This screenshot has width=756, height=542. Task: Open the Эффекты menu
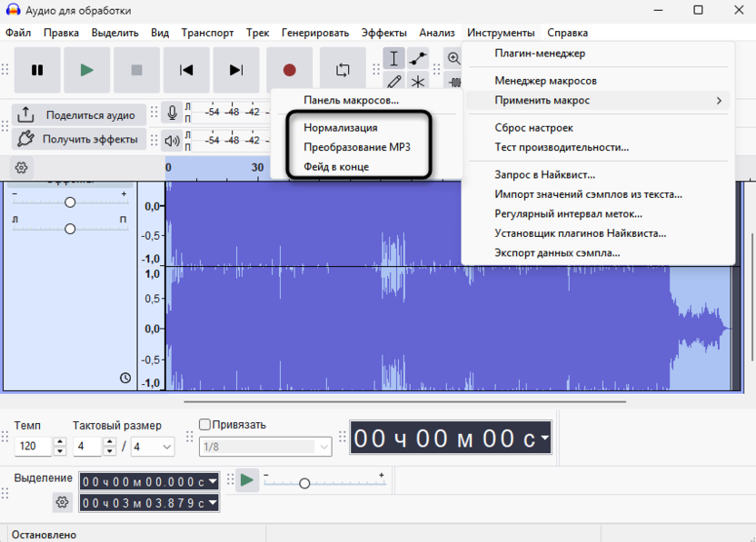pos(385,32)
